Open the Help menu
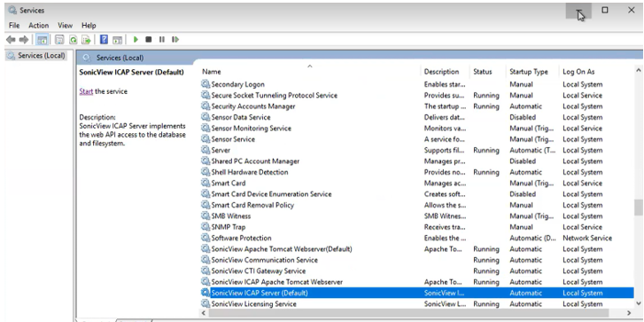The height and width of the screenshot is (322, 644). point(89,26)
